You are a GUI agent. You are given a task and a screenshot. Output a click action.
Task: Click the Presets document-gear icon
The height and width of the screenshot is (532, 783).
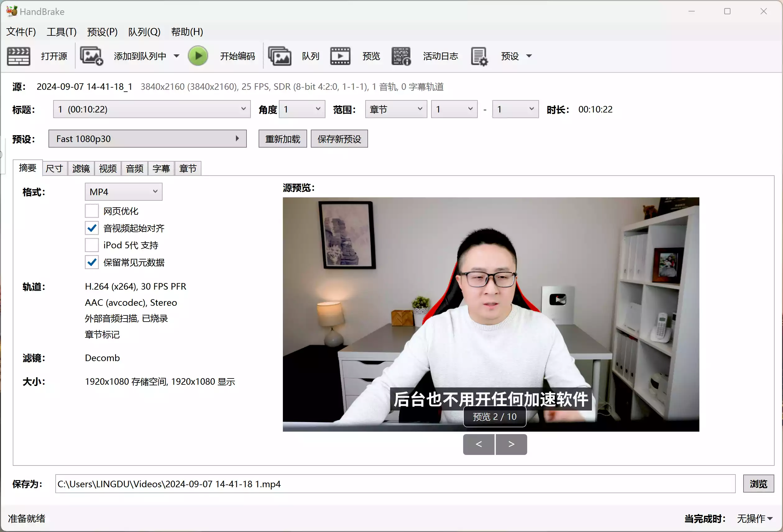click(x=479, y=56)
